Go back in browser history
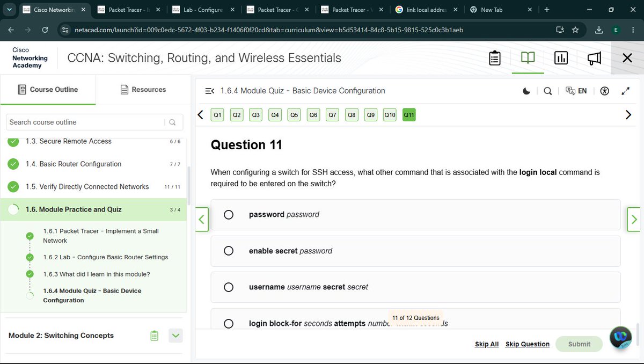The width and height of the screenshot is (644, 364). (11, 30)
